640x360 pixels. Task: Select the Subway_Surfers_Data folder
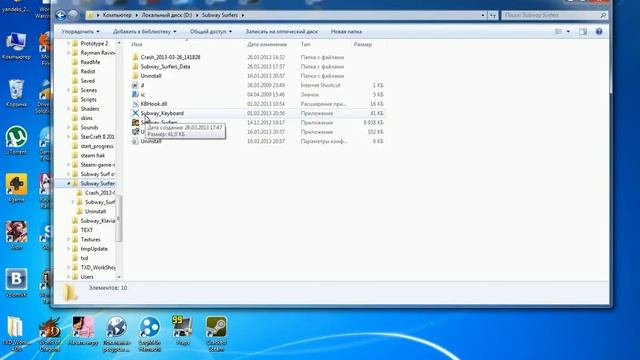click(165, 66)
